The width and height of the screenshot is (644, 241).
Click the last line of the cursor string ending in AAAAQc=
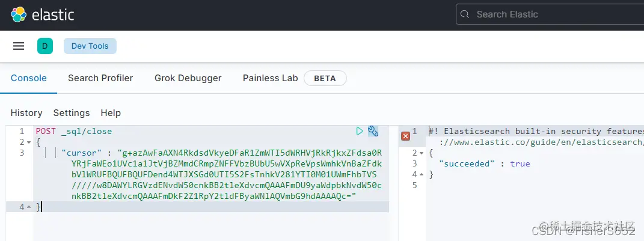click(213, 197)
